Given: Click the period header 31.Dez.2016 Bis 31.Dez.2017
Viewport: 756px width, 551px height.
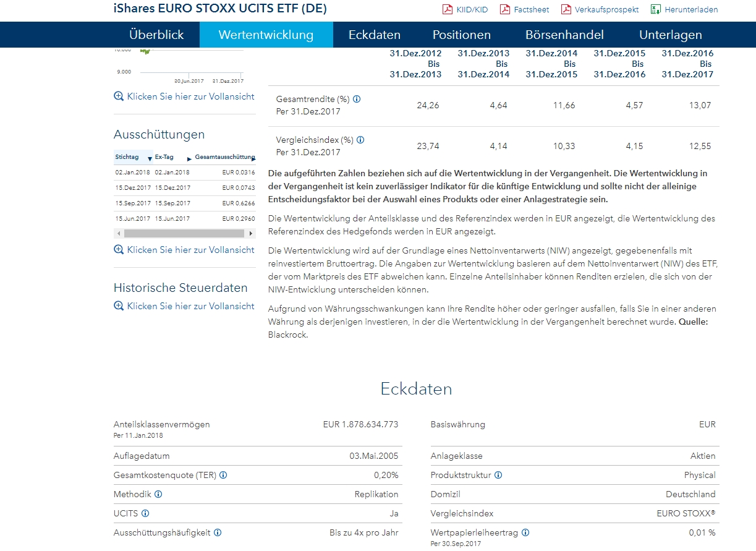Looking at the screenshot, I should tap(687, 64).
